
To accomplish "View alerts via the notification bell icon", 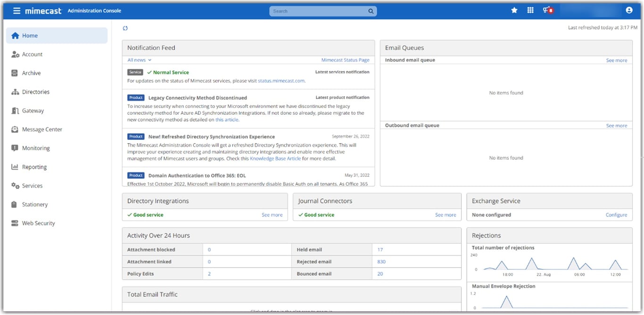I will (x=547, y=9).
